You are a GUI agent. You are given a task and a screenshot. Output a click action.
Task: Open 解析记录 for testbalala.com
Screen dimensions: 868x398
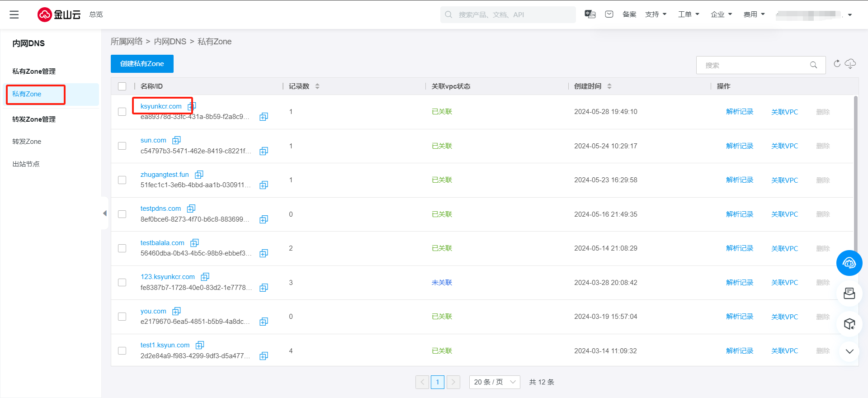[740, 248]
